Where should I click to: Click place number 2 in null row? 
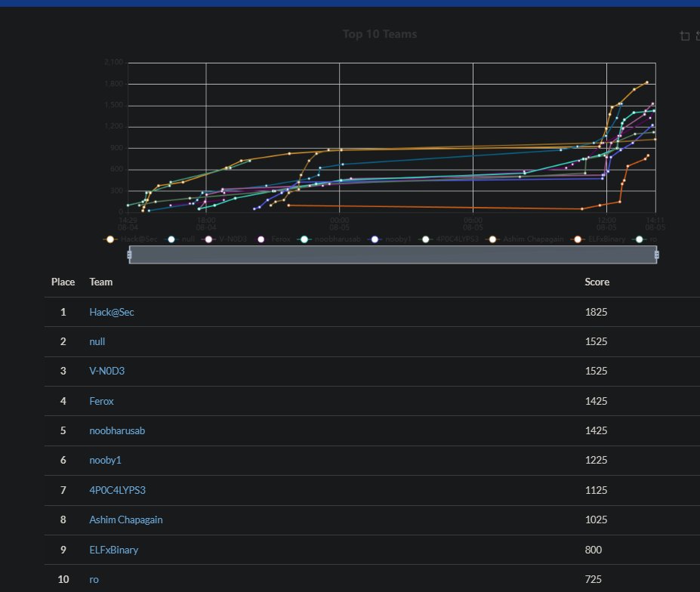coord(63,341)
